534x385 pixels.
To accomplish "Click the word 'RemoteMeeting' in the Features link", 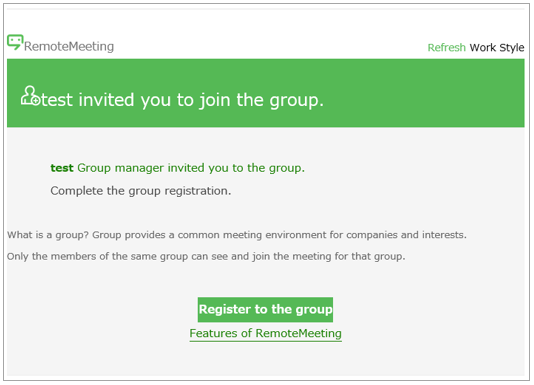I will pos(298,333).
